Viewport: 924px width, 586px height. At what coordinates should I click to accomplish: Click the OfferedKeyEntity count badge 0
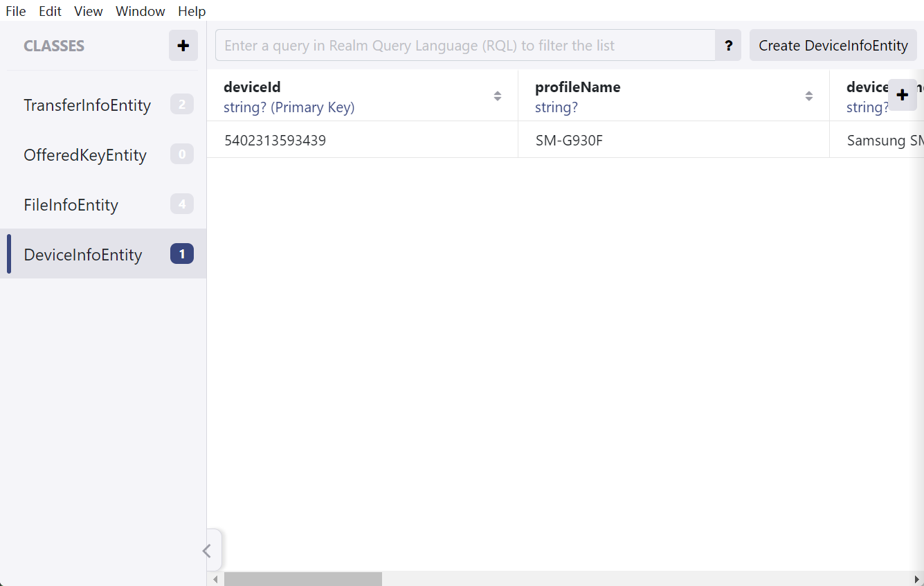[182, 154]
